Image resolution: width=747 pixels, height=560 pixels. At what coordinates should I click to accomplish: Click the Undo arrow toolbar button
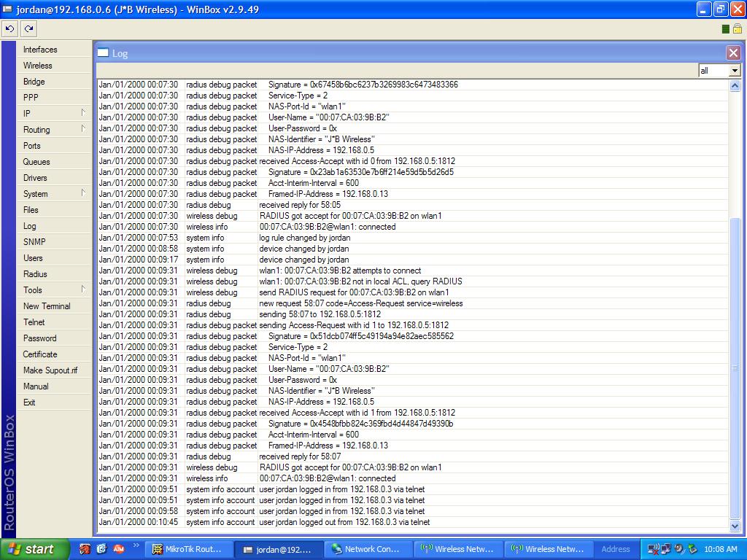pos(9,29)
